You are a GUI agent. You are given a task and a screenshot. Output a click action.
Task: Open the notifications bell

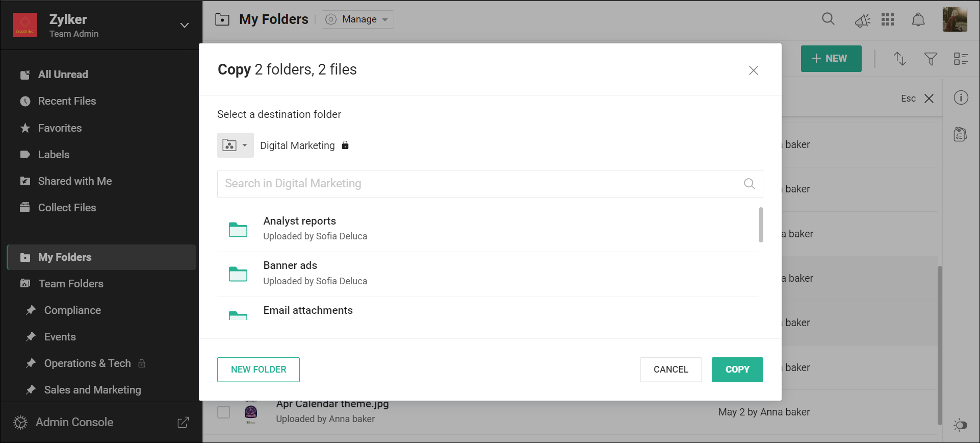[918, 20]
